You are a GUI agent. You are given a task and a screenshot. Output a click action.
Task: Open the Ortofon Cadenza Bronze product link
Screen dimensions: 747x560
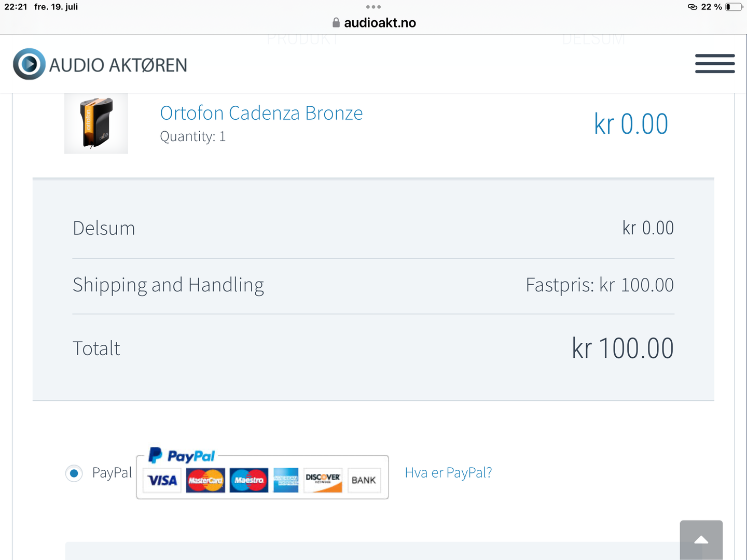[261, 113]
